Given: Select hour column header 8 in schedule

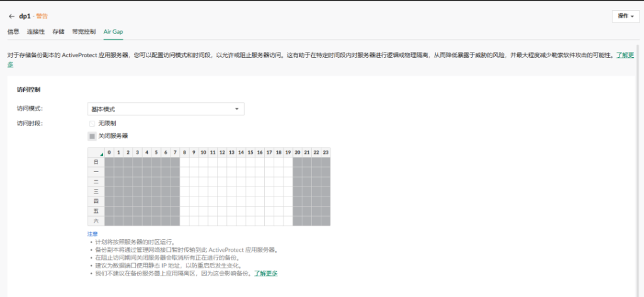Looking at the screenshot, I should [184, 153].
